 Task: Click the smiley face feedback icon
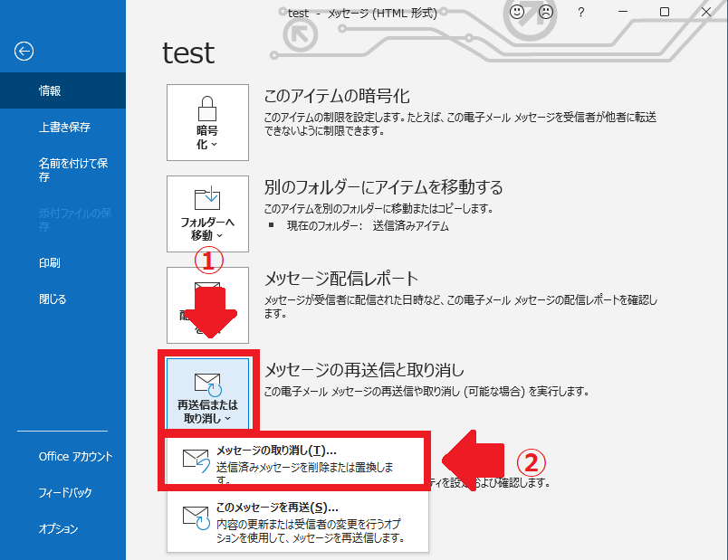[517, 13]
